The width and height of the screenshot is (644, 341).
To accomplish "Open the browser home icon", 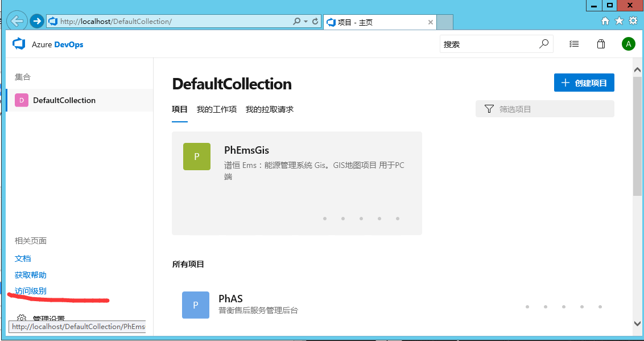I will pos(605,21).
